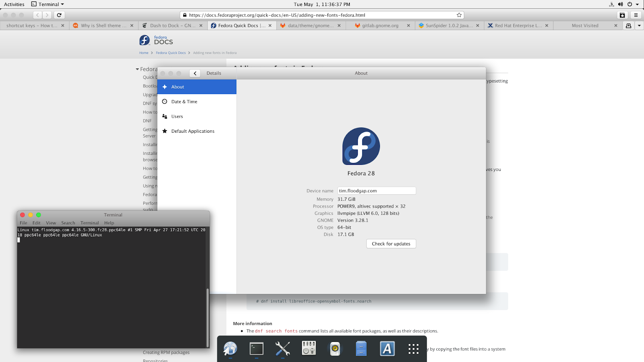Go back in the Details settings window
644x362 pixels.
coord(195,73)
